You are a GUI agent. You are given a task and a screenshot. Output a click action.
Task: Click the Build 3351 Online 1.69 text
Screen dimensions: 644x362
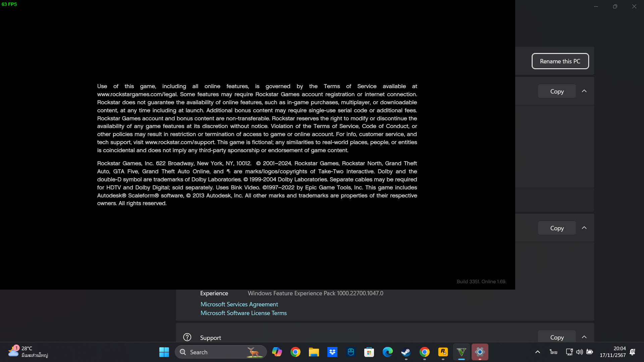(x=481, y=282)
